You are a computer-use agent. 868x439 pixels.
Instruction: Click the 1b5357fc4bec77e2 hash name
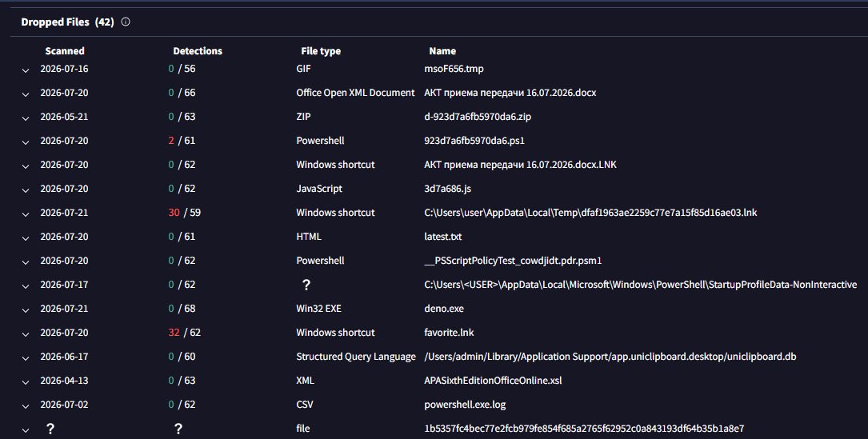[x=584, y=429]
